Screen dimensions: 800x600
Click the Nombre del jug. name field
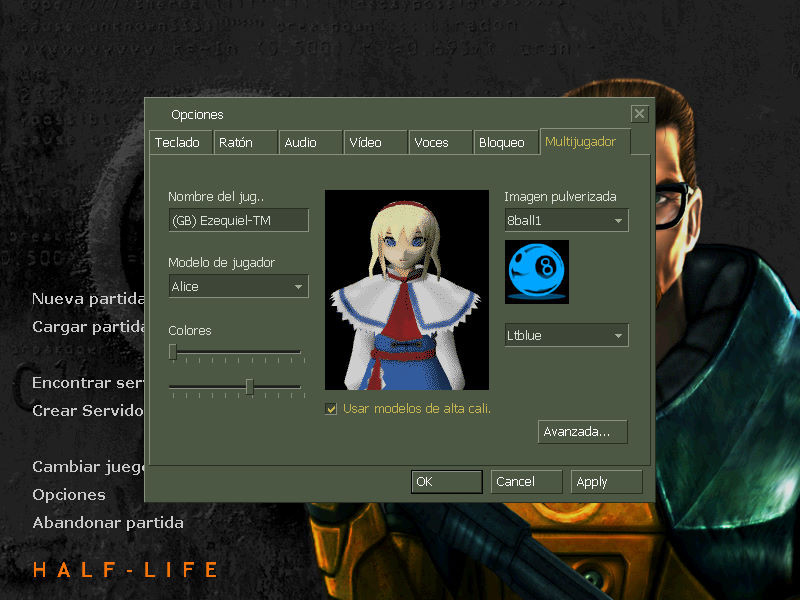(238, 220)
